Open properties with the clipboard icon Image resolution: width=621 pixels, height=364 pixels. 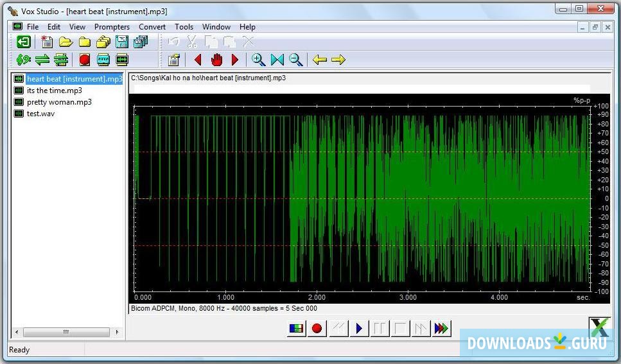(x=173, y=60)
